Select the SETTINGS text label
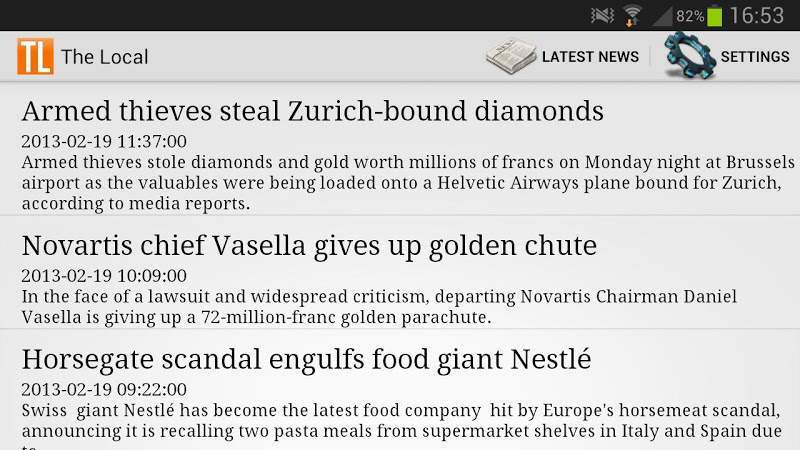This screenshot has height=450, width=800. 755,57
